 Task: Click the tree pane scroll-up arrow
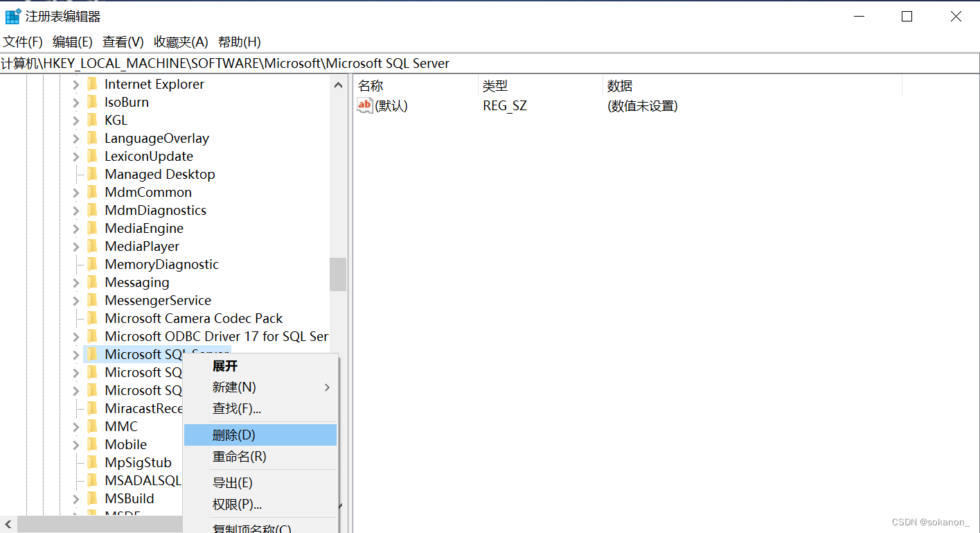[x=338, y=85]
